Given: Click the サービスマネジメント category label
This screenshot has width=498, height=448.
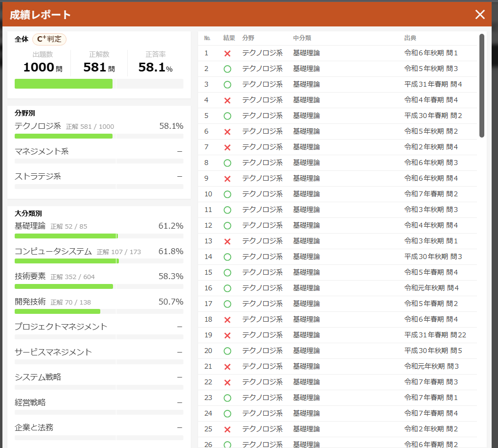Looking at the screenshot, I should [x=53, y=352].
